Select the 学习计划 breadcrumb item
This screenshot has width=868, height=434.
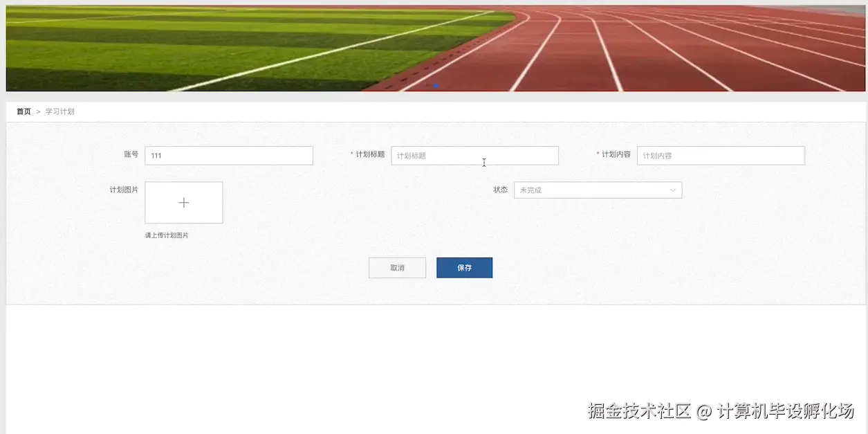pyautogui.click(x=60, y=111)
